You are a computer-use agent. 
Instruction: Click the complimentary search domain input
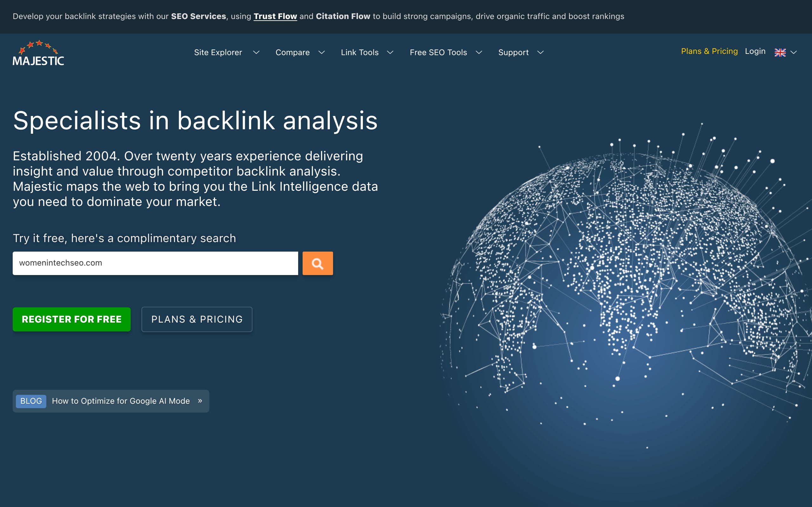pyautogui.click(x=155, y=263)
